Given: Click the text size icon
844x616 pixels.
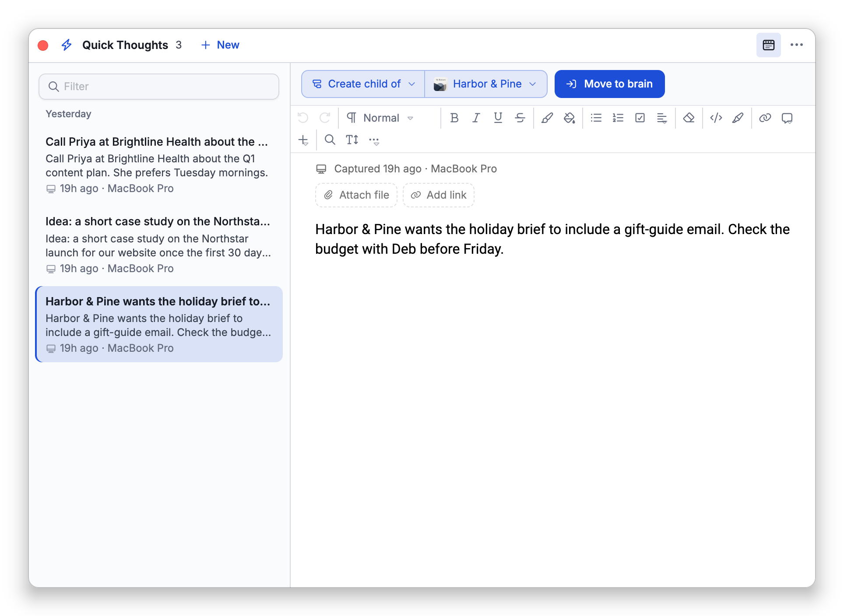Looking at the screenshot, I should click(x=352, y=140).
